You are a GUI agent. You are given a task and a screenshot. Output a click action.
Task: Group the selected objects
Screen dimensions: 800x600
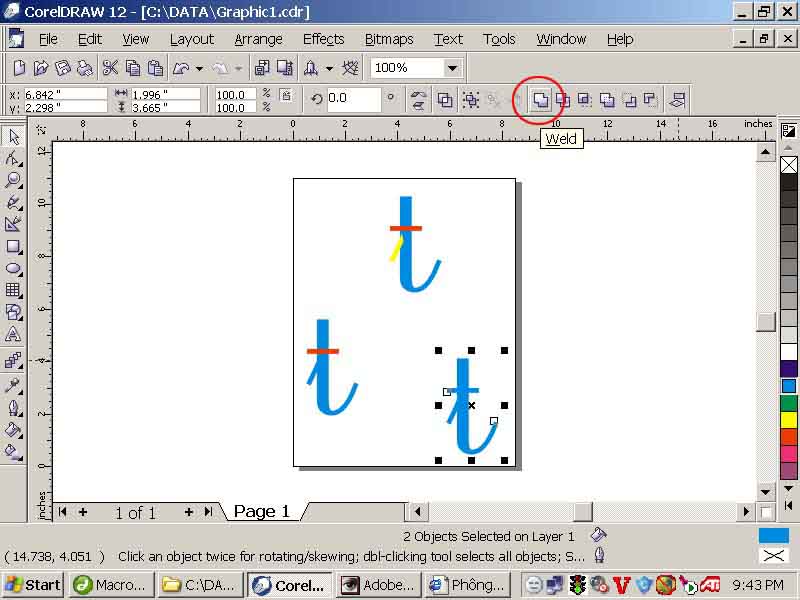(x=471, y=99)
